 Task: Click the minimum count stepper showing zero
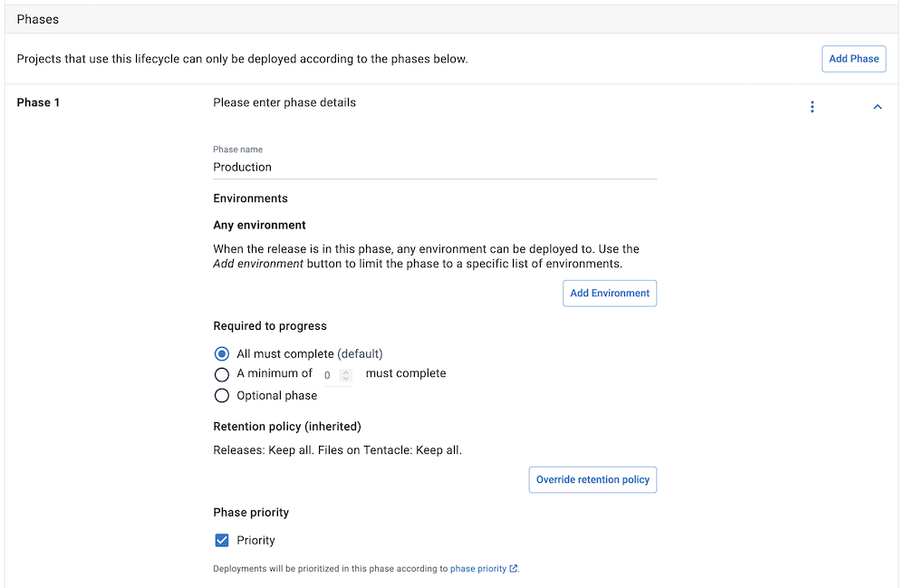(328, 374)
